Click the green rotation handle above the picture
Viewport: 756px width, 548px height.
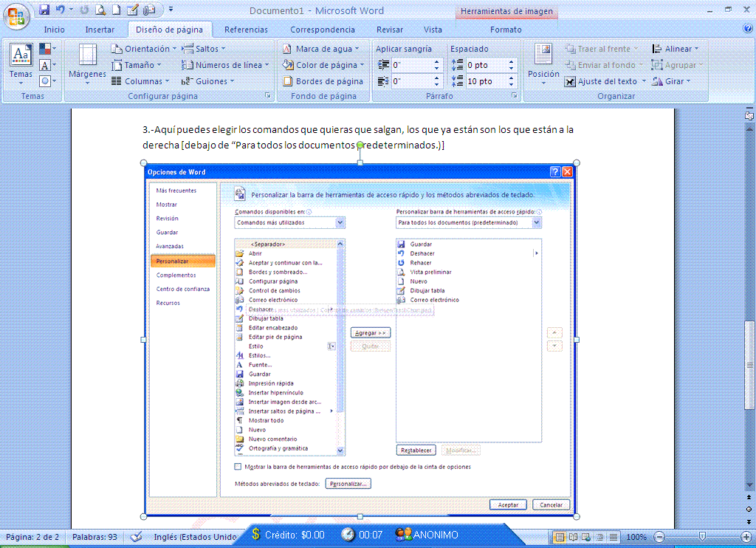pos(360,145)
